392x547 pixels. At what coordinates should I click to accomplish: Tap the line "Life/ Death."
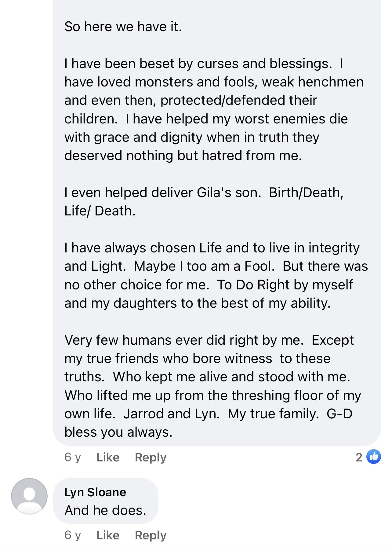(100, 211)
